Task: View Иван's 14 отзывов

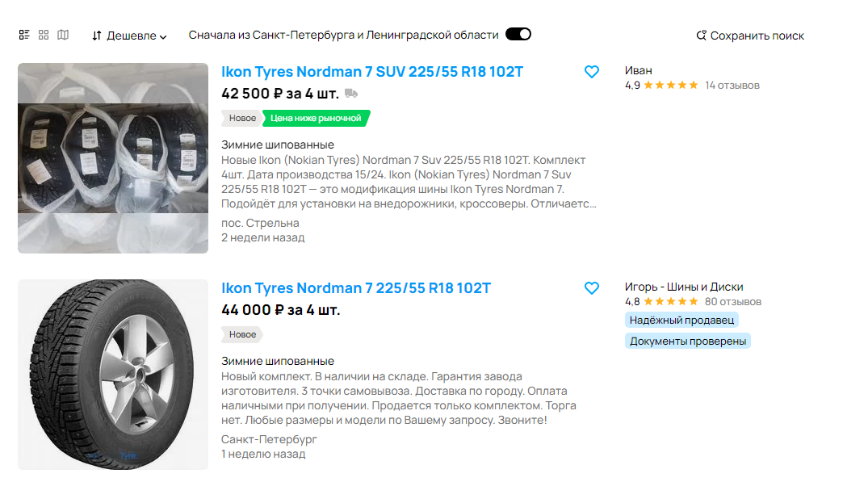Action: [732, 86]
